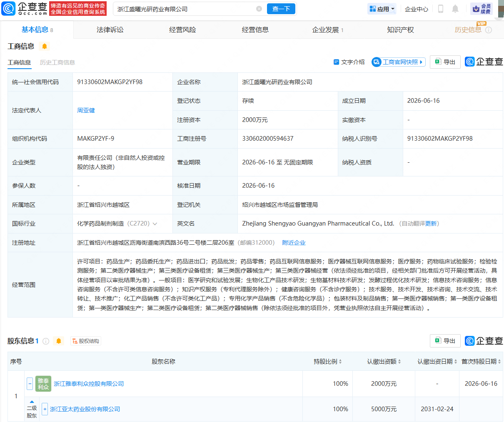Screen dimensions: 504x422
Task: Switch to the 知识产权 tab
Action: tap(400, 30)
